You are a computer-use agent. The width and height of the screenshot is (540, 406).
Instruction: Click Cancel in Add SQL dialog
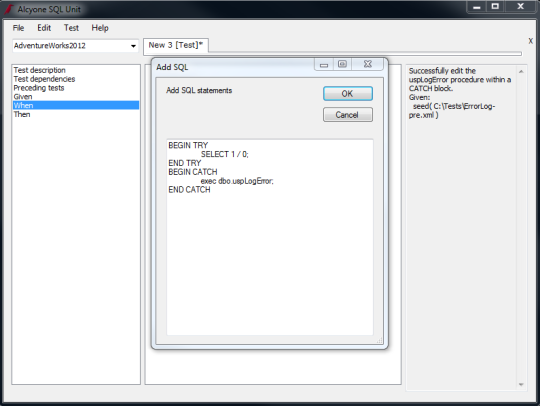[x=347, y=115]
